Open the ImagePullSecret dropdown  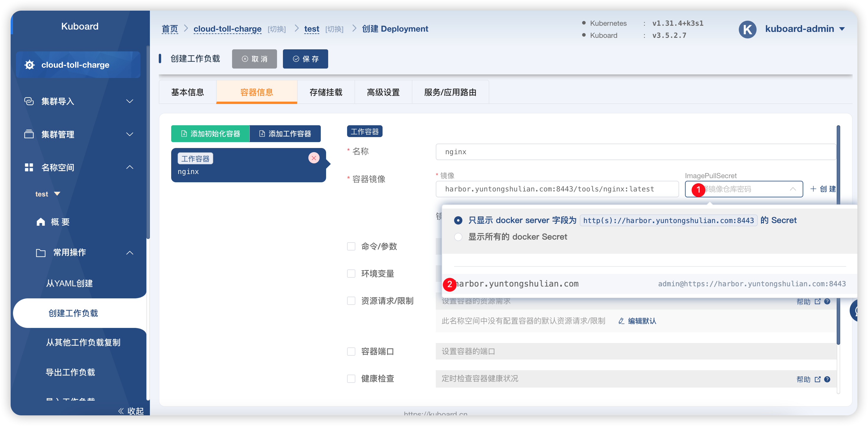coord(744,189)
